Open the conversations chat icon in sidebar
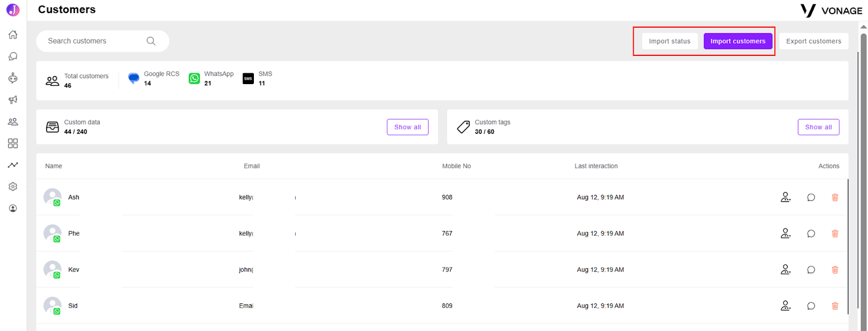Viewport: 868px width, 331px height. (x=13, y=56)
